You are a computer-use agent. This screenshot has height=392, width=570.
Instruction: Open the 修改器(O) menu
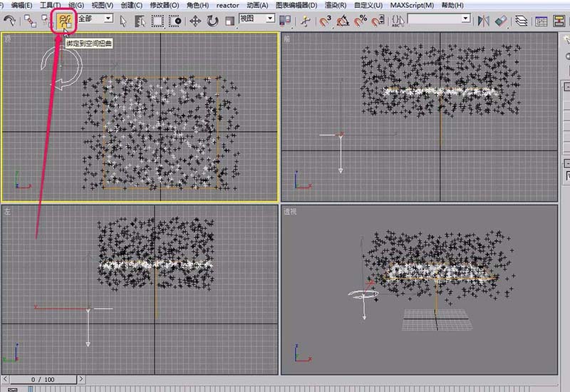(165, 5)
